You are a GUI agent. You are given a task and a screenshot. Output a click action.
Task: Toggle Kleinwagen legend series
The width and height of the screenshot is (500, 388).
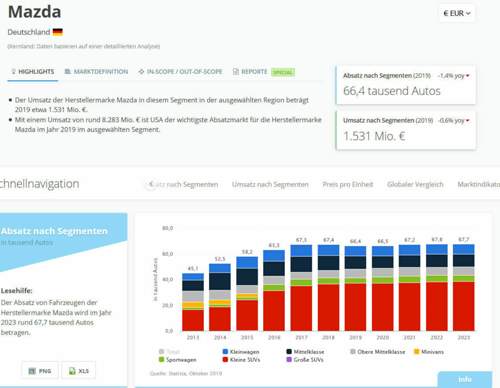coord(241,352)
